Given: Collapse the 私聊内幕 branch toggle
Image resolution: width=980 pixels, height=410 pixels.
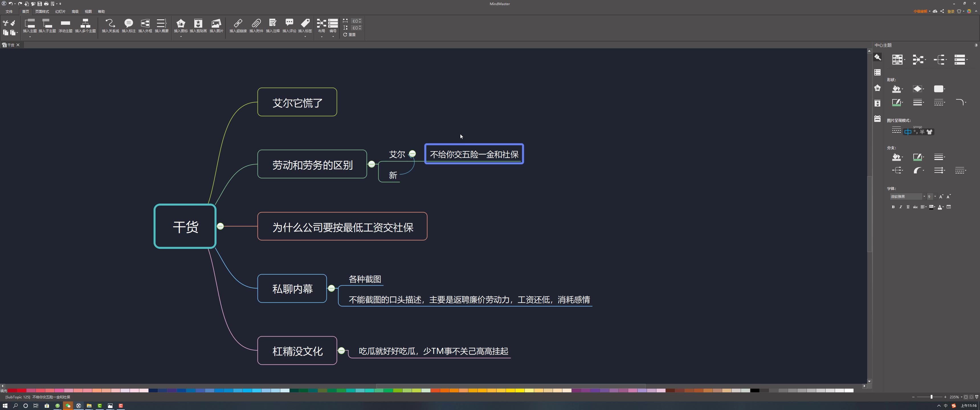Looking at the screenshot, I should tap(331, 288).
